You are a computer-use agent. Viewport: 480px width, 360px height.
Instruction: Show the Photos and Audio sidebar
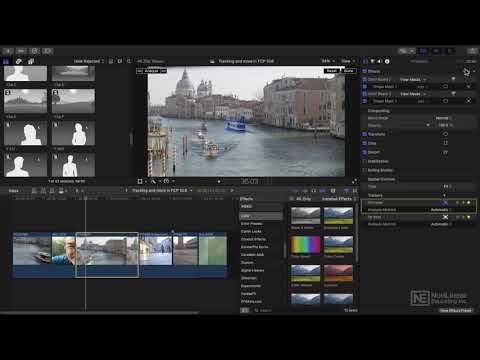(18, 61)
